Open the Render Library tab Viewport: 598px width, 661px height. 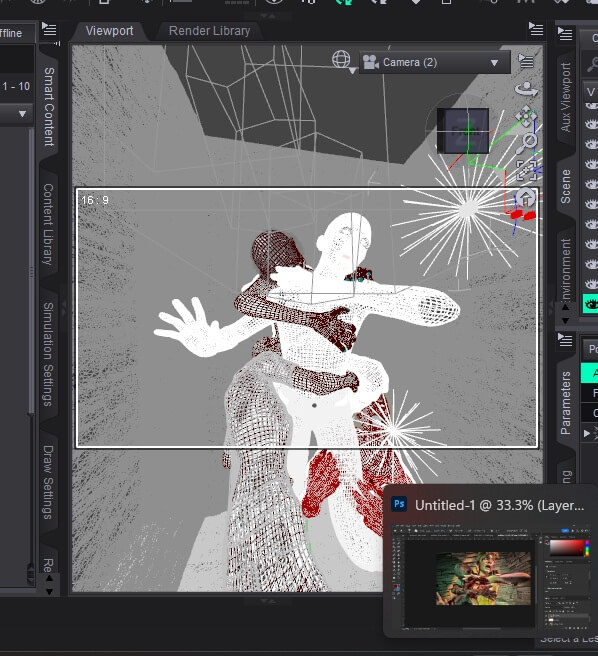[x=209, y=31]
